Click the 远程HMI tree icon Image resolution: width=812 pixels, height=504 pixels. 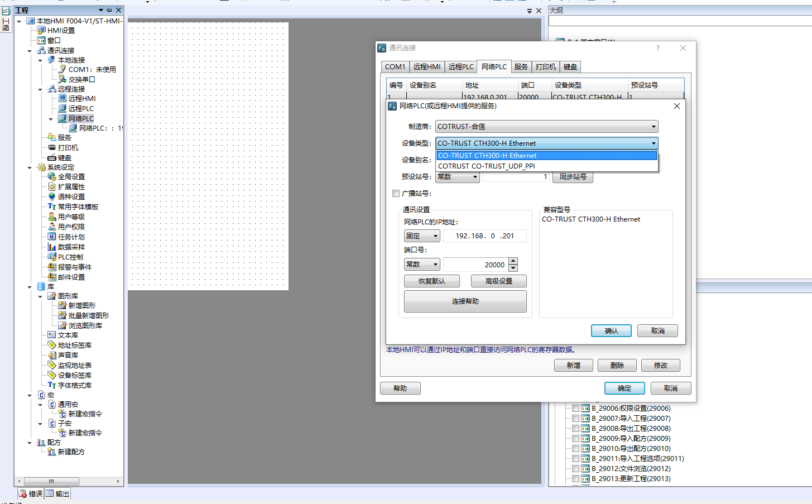point(63,98)
